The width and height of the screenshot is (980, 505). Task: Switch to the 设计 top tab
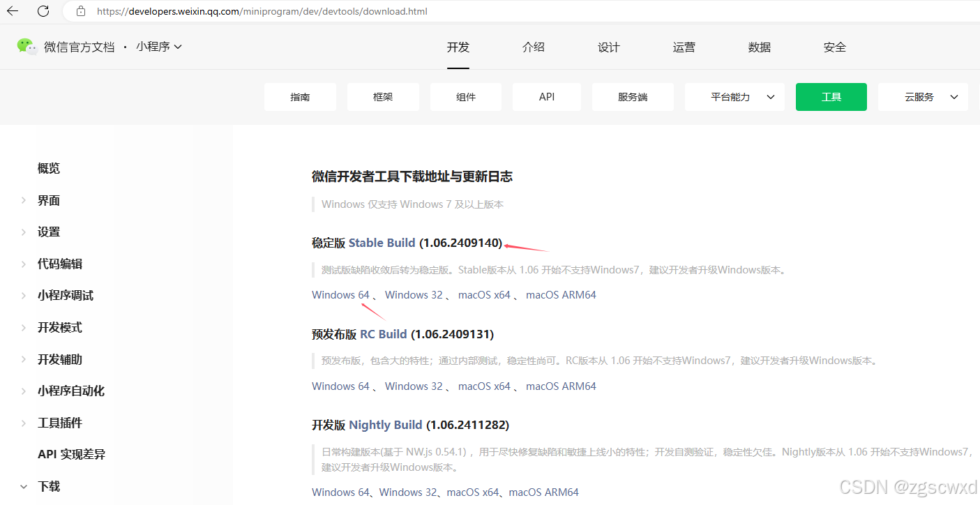click(x=609, y=47)
